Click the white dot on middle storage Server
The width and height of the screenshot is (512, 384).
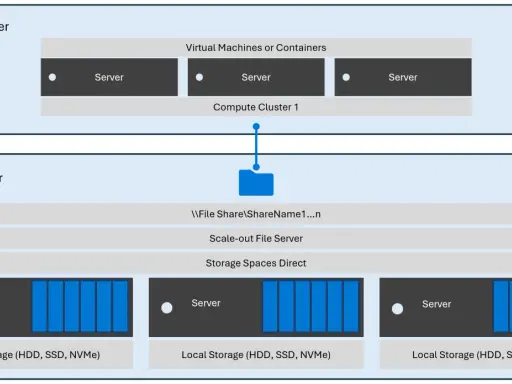[167, 308]
